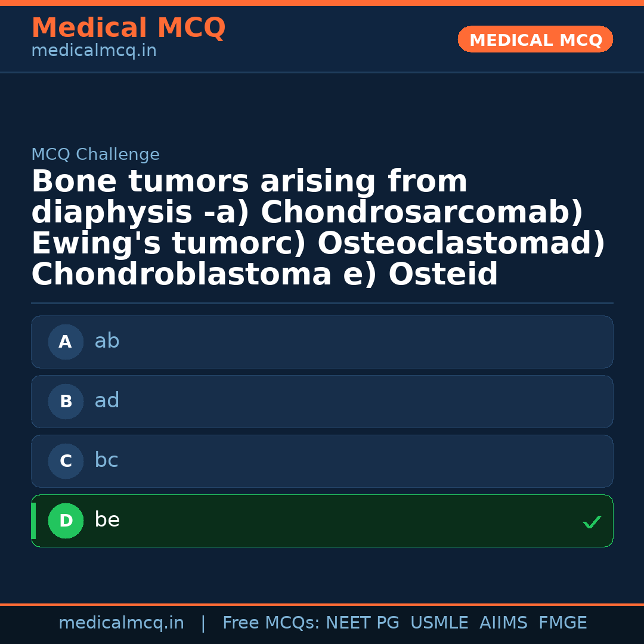644x644 pixels.
Task: Select the circular C badge icon
Action: tap(66, 461)
